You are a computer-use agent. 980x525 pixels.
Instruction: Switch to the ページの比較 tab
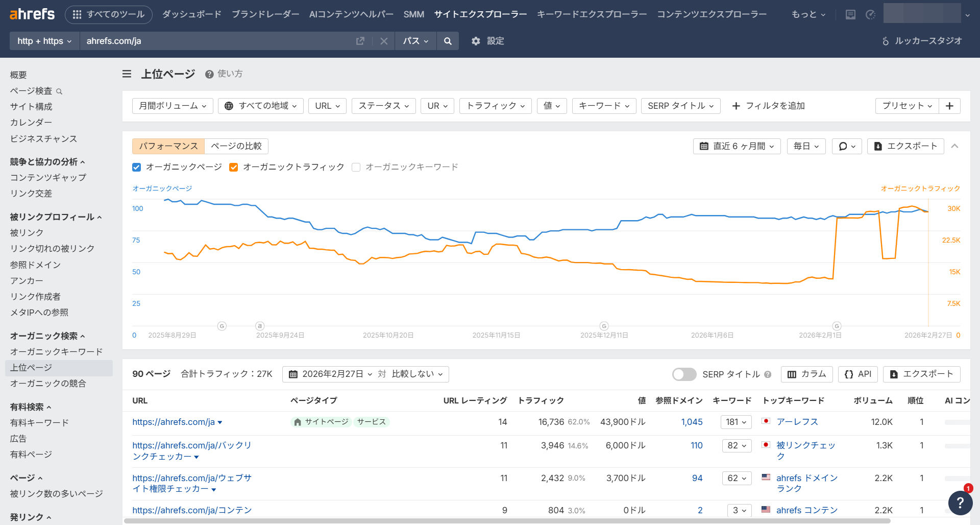coord(236,146)
